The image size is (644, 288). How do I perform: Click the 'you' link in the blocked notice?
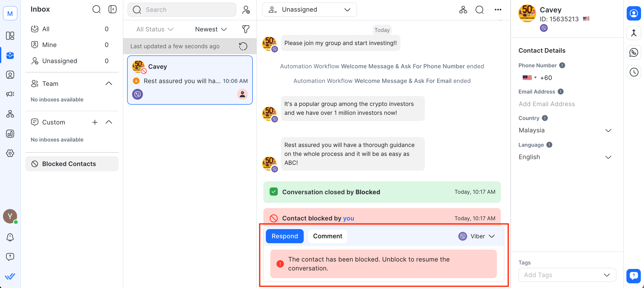point(349,218)
